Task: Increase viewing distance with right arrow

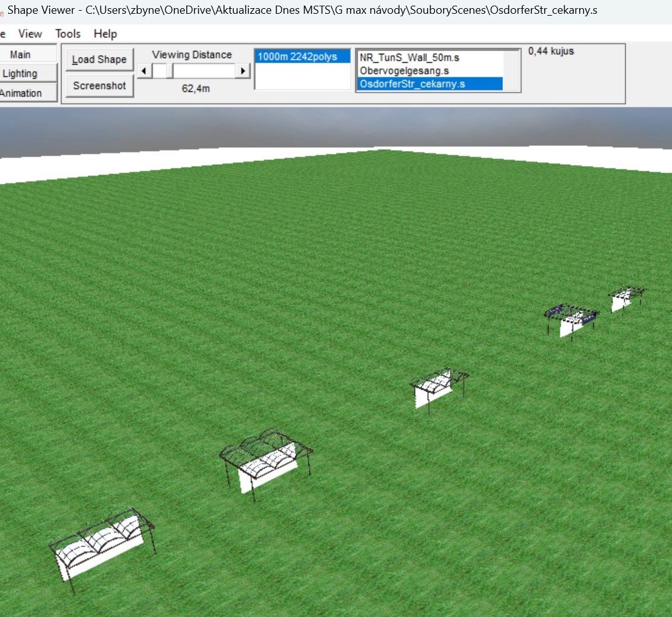Action: click(243, 71)
